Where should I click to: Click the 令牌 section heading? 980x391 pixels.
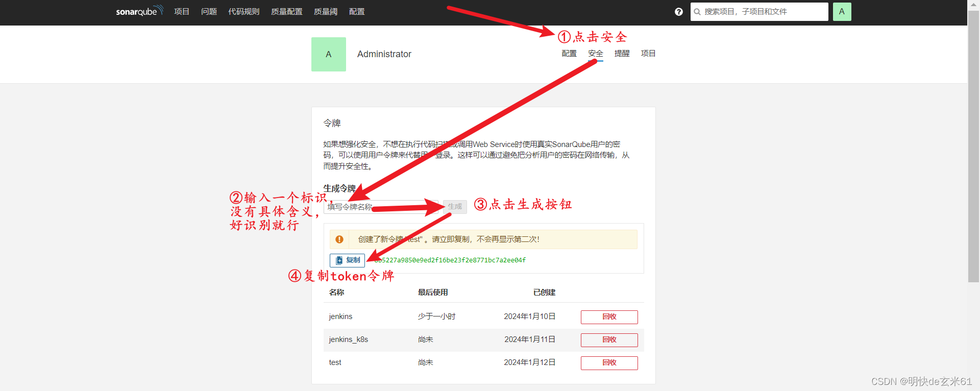(332, 123)
